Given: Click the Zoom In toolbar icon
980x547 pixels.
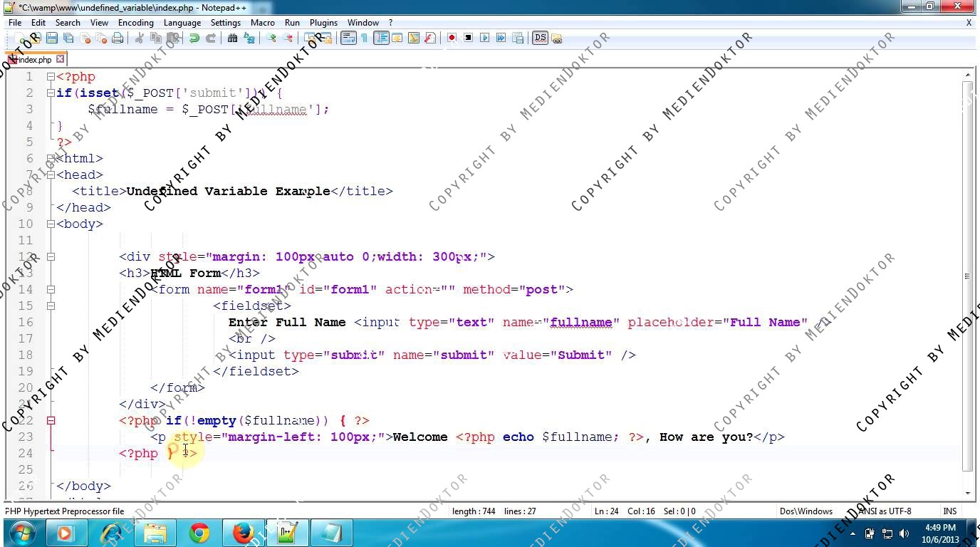Looking at the screenshot, I should pyautogui.click(x=271, y=38).
